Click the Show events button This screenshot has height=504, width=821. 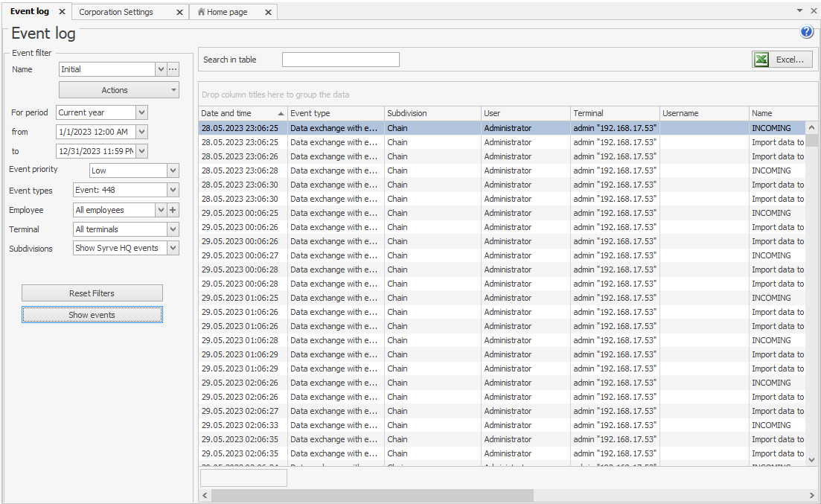[92, 315]
